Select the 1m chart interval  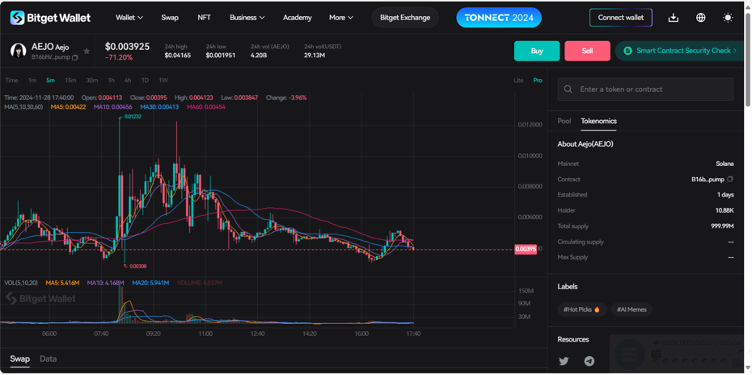[32, 80]
